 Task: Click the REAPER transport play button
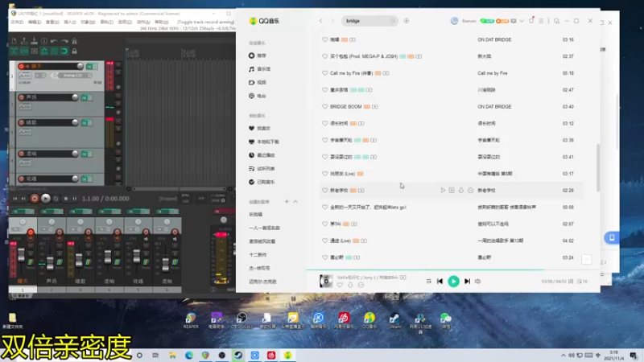(x=46, y=199)
